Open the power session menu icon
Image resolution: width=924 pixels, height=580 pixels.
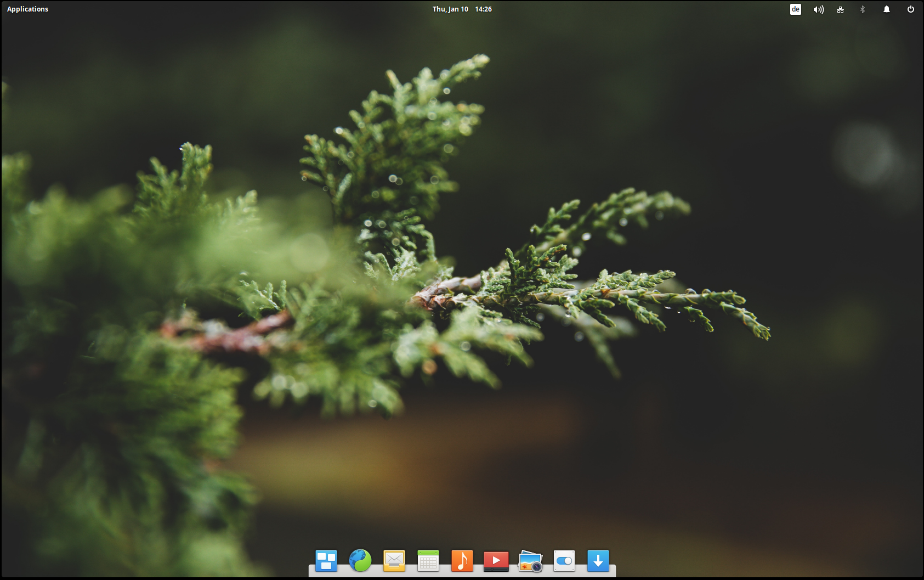pyautogui.click(x=910, y=9)
